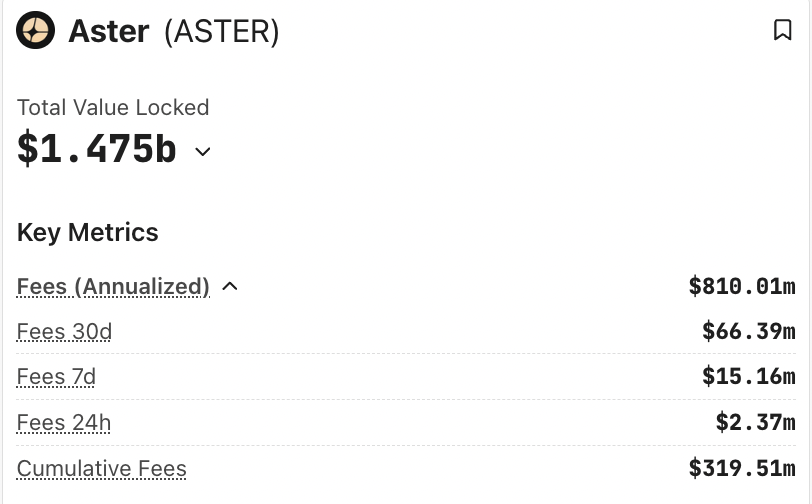
Task: Collapse the Fees (Annualized) chevron
Action: pos(230,287)
